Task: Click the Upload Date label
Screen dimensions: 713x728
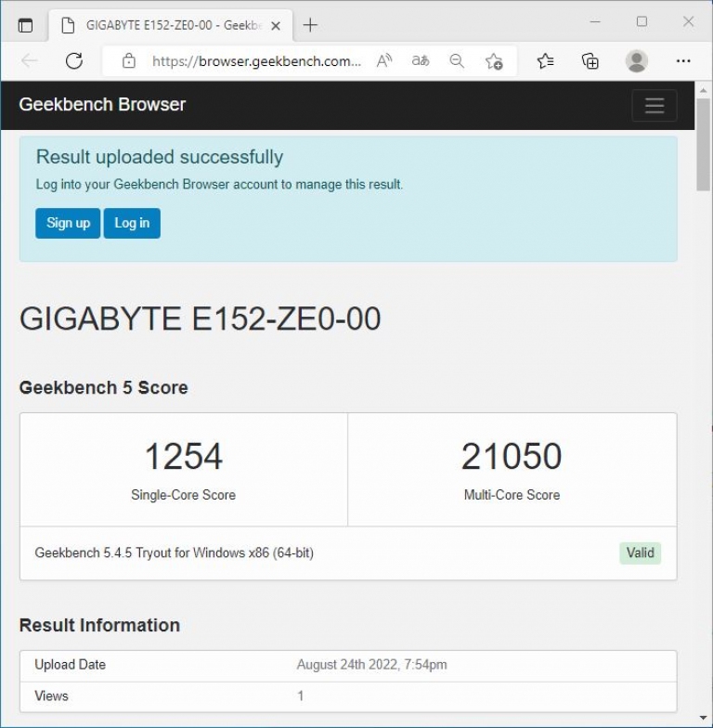Action: (71, 665)
